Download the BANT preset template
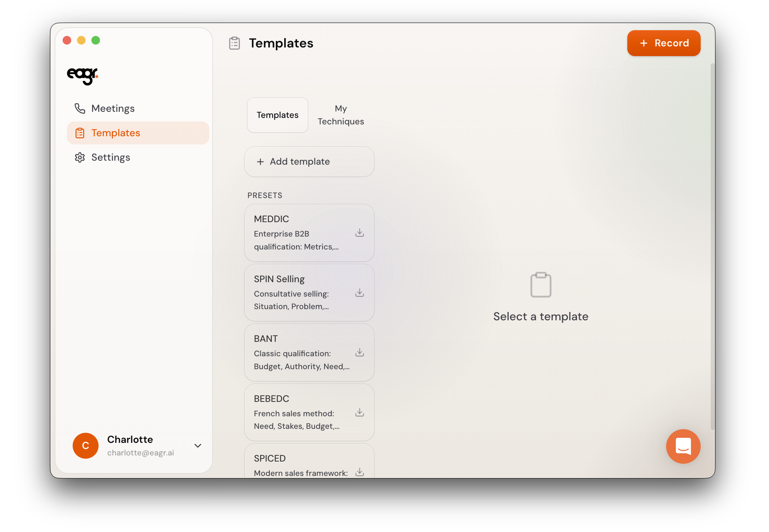The height and width of the screenshot is (532, 769). [359, 353]
